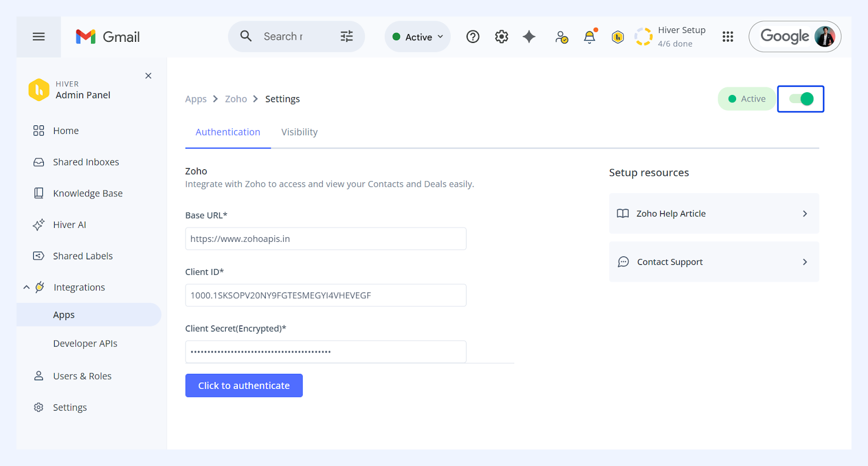
Task: Open the Gmail main menu hamburger icon
Action: click(39, 37)
